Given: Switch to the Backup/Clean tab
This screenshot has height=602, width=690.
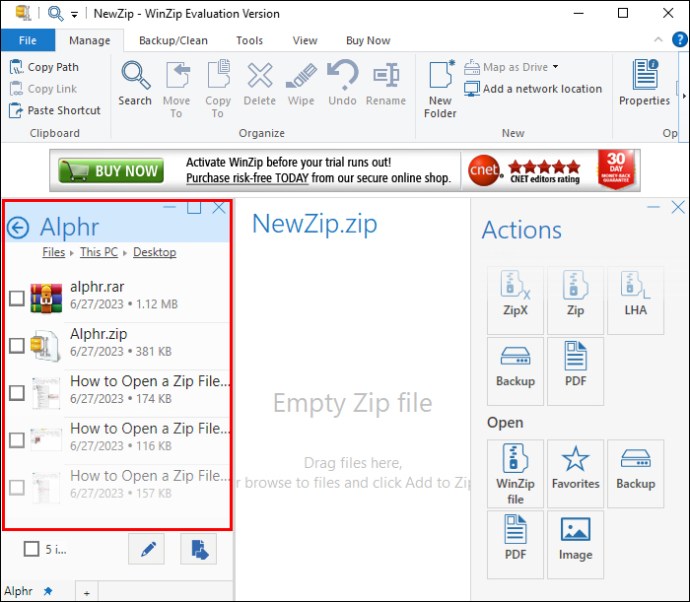Looking at the screenshot, I should pyautogui.click(x=173, y=40).
